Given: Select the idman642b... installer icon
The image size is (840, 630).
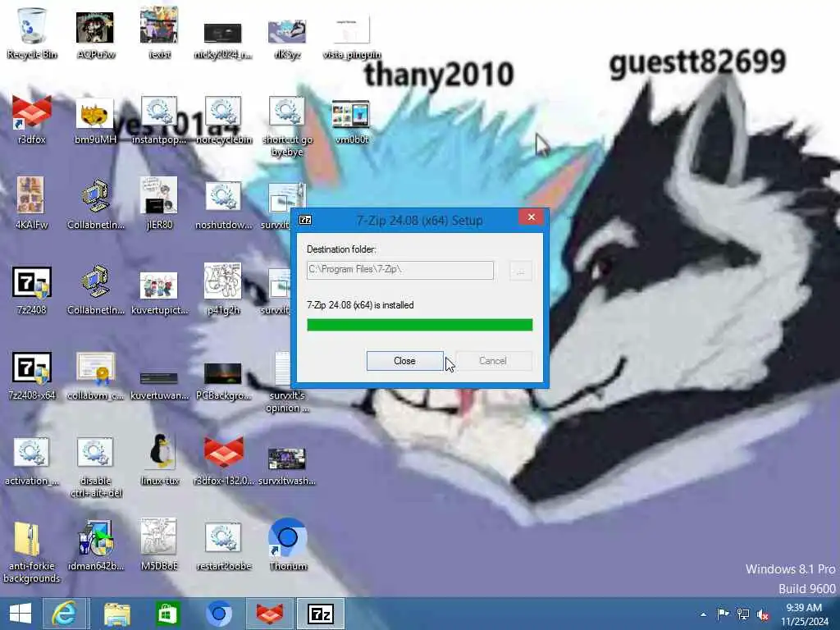Looking at the screenshot, I should (95, 546).
